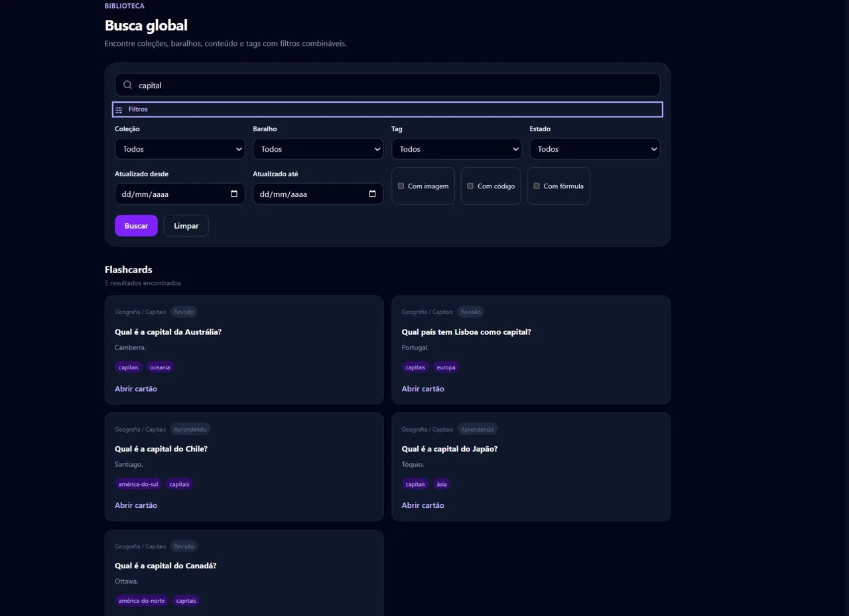849x616 pixels.
Task: Click the américa-do-norte tag
Action: point(142,601)
